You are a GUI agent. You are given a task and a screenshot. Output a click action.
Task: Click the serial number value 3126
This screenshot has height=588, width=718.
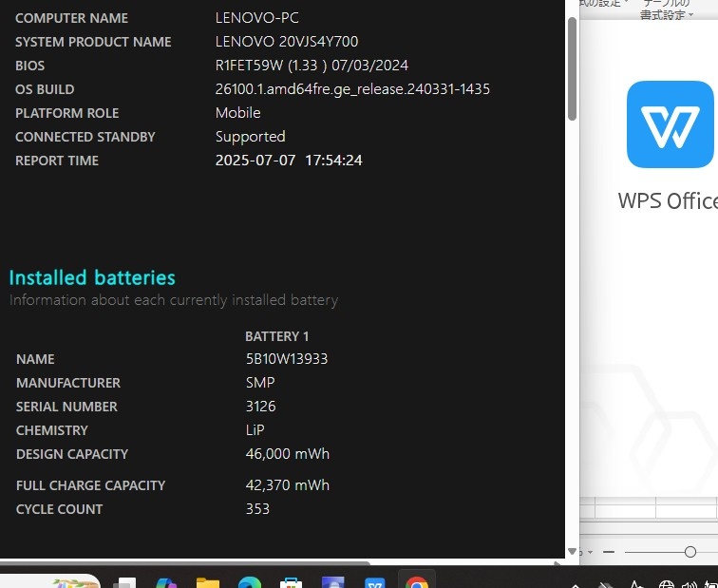pyautogui.click(x=260, y=407)
